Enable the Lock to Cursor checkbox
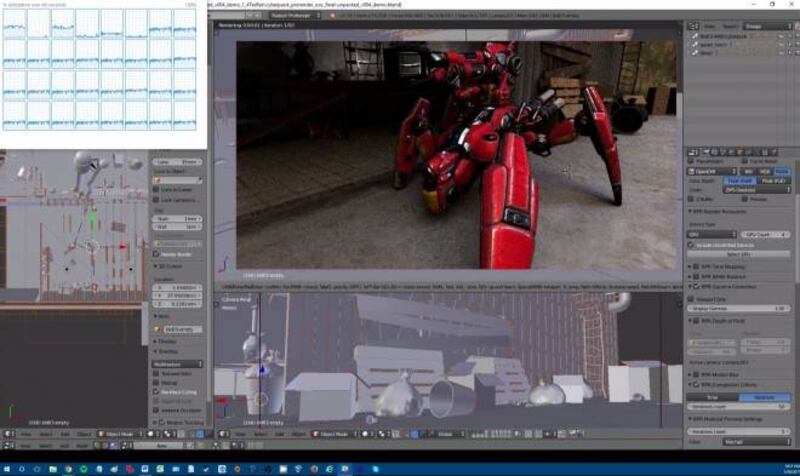The width and height of the screenshot is (800, 476). [x=158, y=190]
